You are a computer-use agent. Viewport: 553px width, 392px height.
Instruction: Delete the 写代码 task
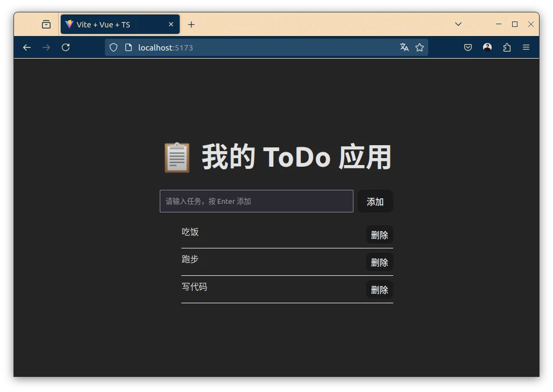click(x=379, y=290)
